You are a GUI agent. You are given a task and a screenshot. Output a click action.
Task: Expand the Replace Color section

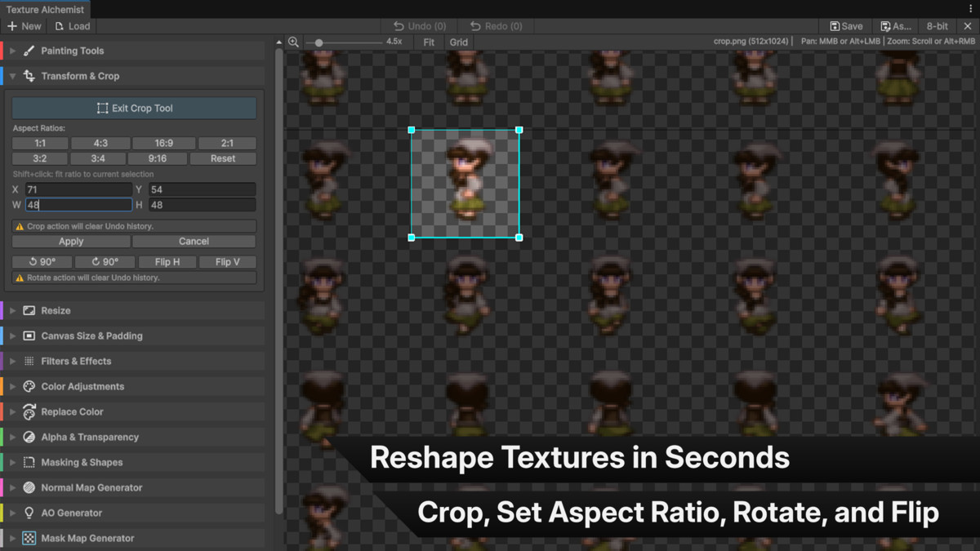tap(12, 412)
